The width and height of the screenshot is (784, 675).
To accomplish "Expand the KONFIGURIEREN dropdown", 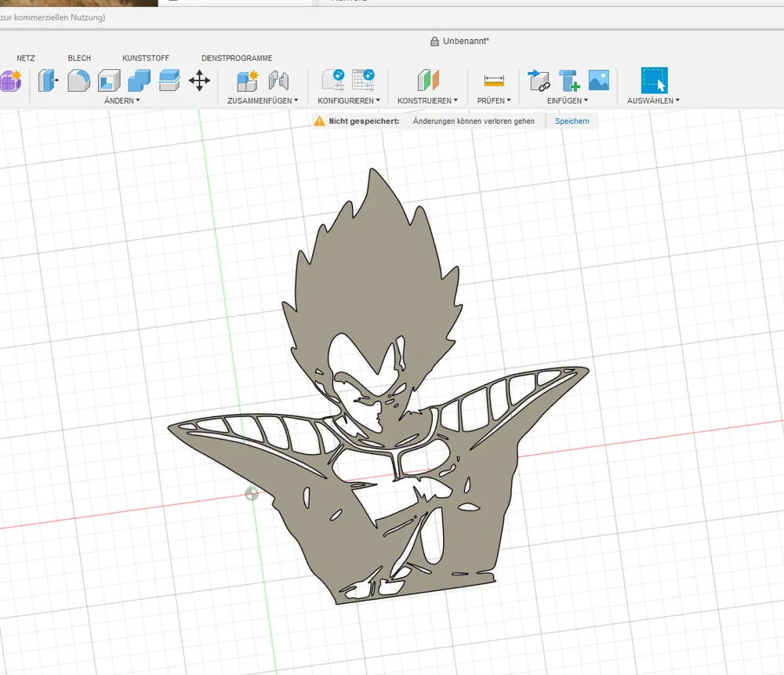I will 349,100.
